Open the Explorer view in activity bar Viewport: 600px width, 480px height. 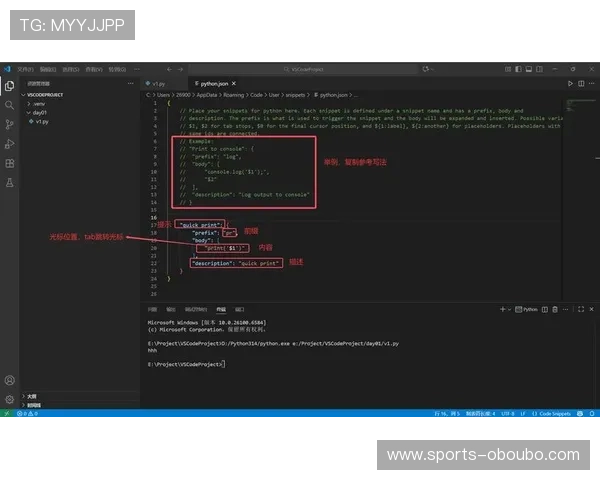point(10,85)
